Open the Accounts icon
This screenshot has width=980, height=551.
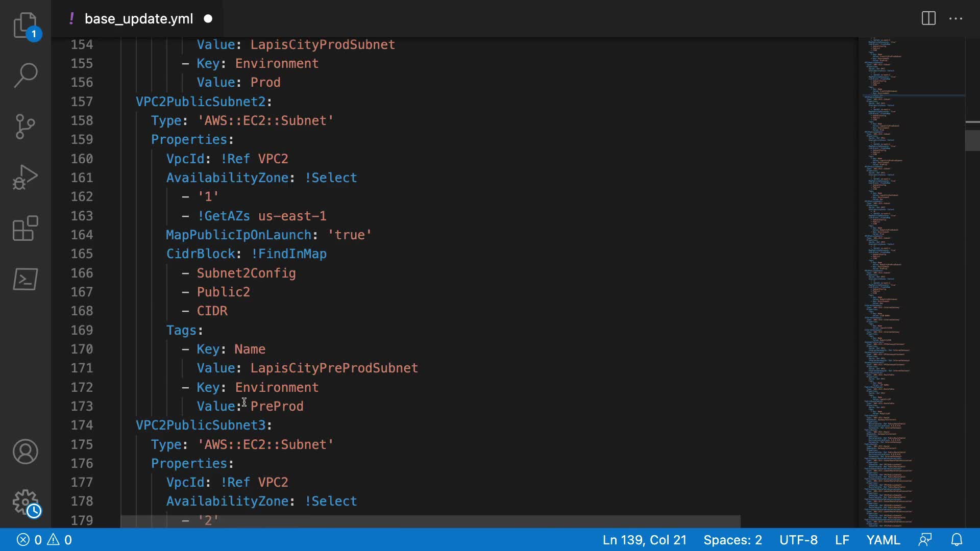25,452
